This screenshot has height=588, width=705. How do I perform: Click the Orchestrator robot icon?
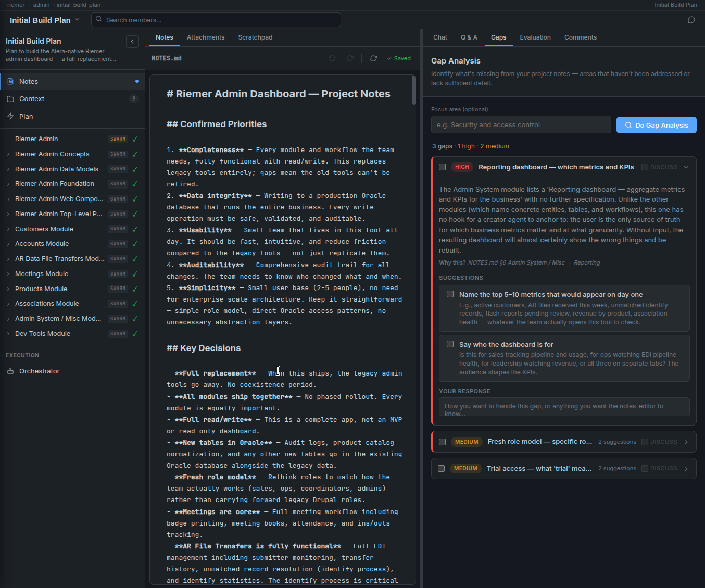10,371
